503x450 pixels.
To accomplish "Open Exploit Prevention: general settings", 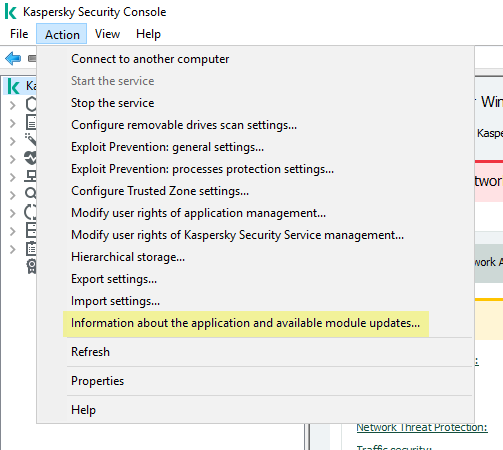I will [255, 147].
